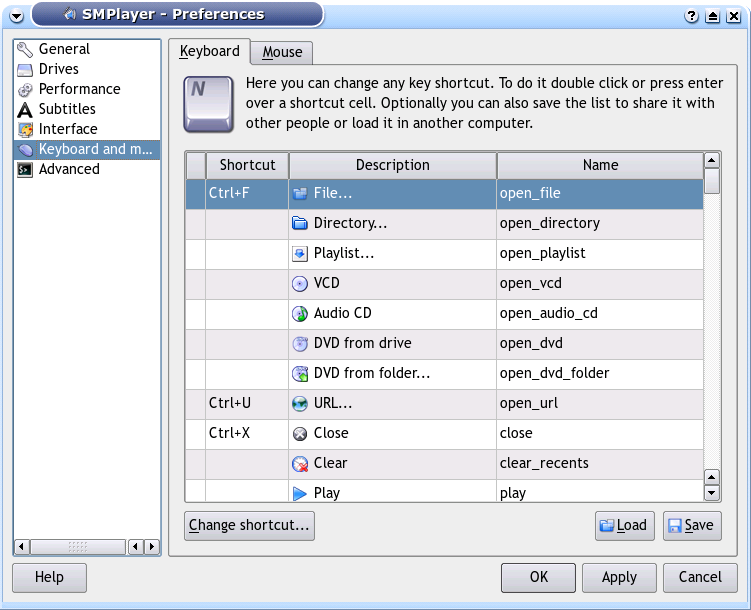Click the Change shortcut... button

click(x=249, y=526)
